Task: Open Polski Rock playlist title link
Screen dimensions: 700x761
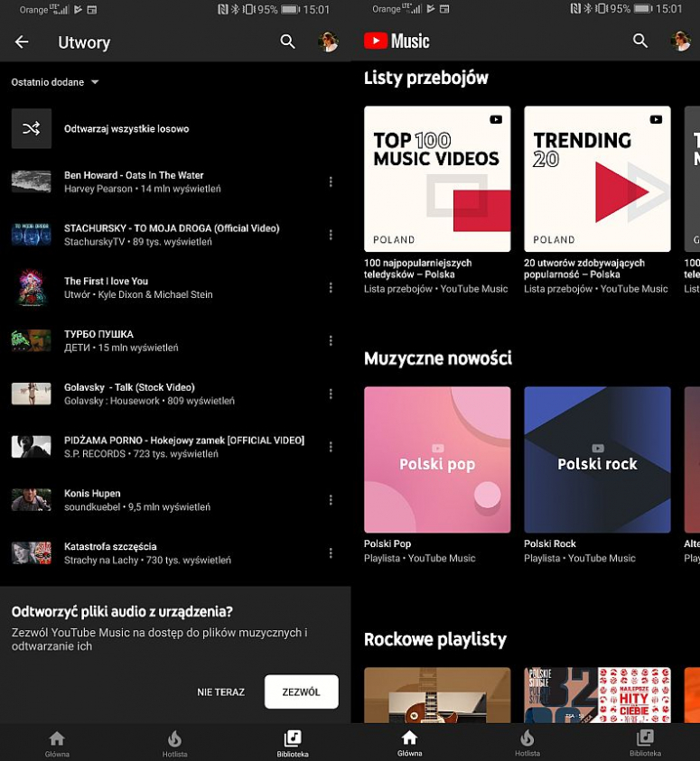Action: [x=550, y=543]
